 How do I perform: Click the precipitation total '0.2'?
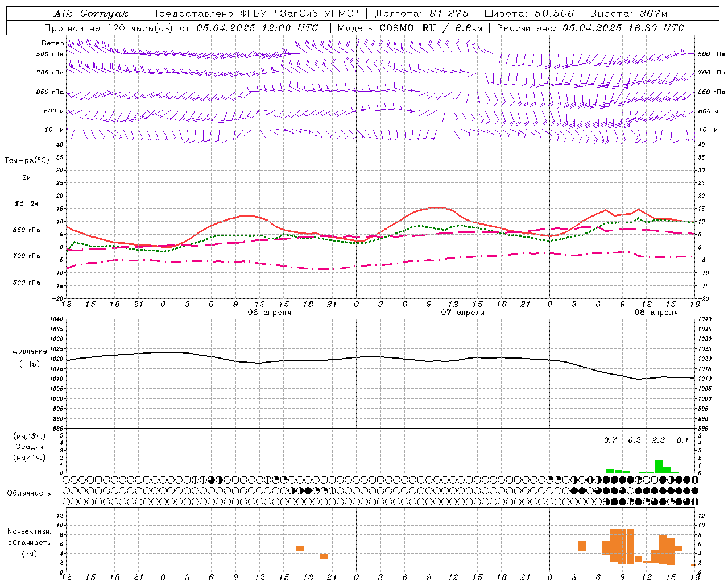[x=634, y=440]
